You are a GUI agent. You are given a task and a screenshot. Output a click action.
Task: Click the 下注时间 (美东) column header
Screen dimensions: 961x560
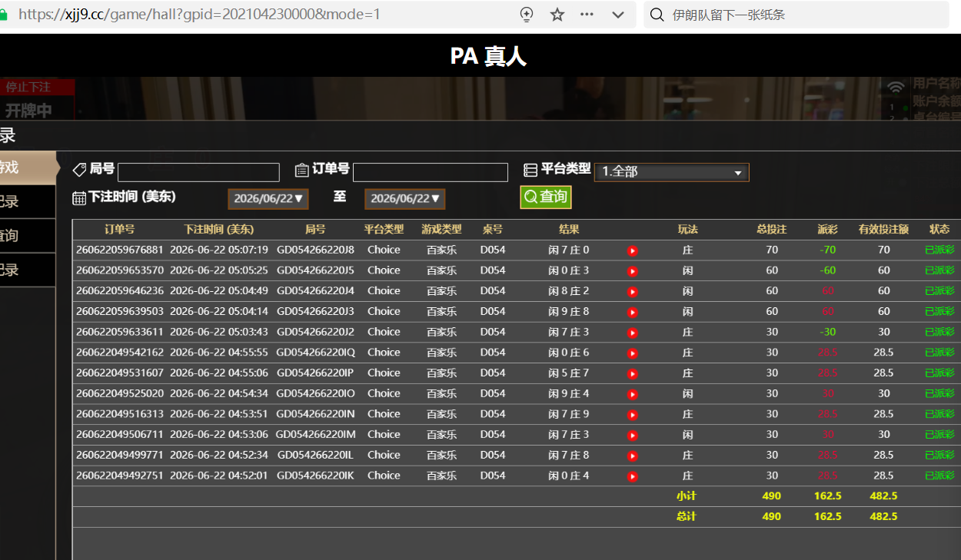click(x=219, y=230)
